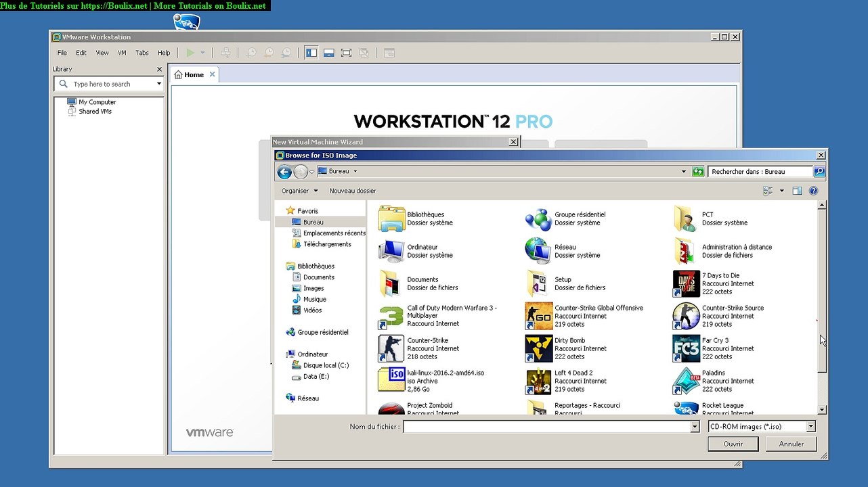Viewport: 868px width, 487px height.
Task: Toggle the show library sidebar icon
Action: coord(311,53)
